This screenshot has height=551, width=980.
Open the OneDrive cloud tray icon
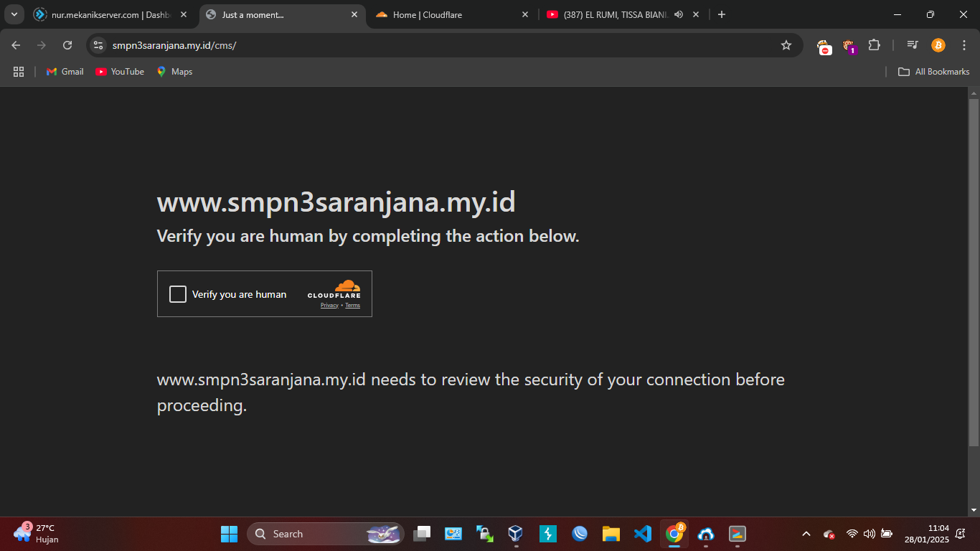[829, 534]
